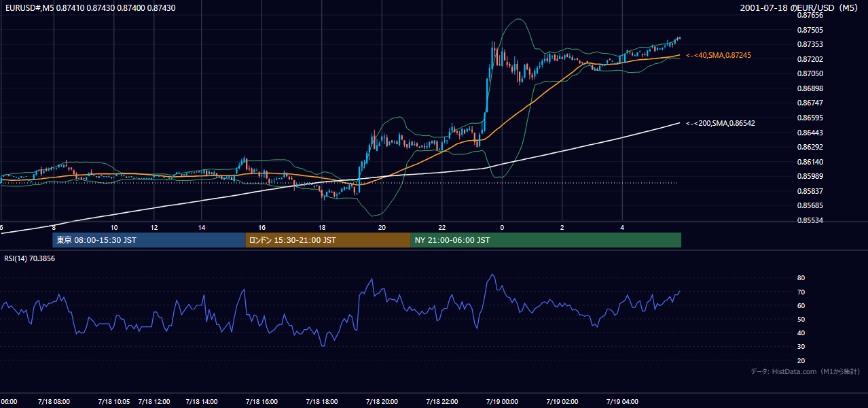Click hour label 14 under price chart

(202, 228)
